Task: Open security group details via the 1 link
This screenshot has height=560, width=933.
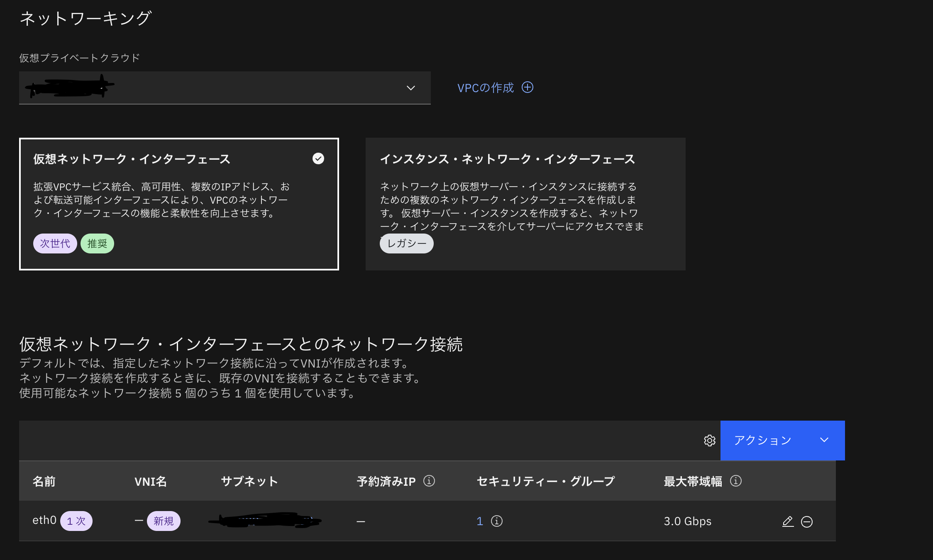Action: coord(479,521)
